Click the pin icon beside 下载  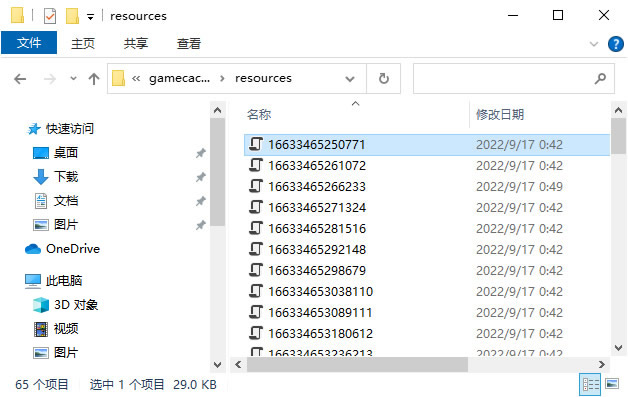(x=201, y=177)
